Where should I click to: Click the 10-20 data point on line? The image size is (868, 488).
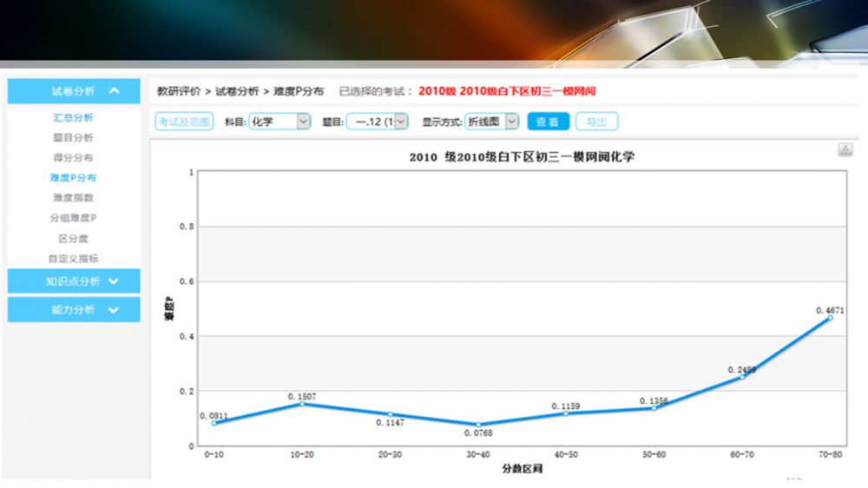click(x=302, y=404)
